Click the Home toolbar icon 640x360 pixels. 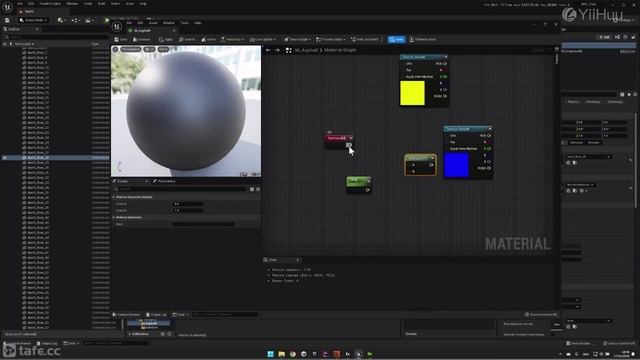(x=209, y=40)
